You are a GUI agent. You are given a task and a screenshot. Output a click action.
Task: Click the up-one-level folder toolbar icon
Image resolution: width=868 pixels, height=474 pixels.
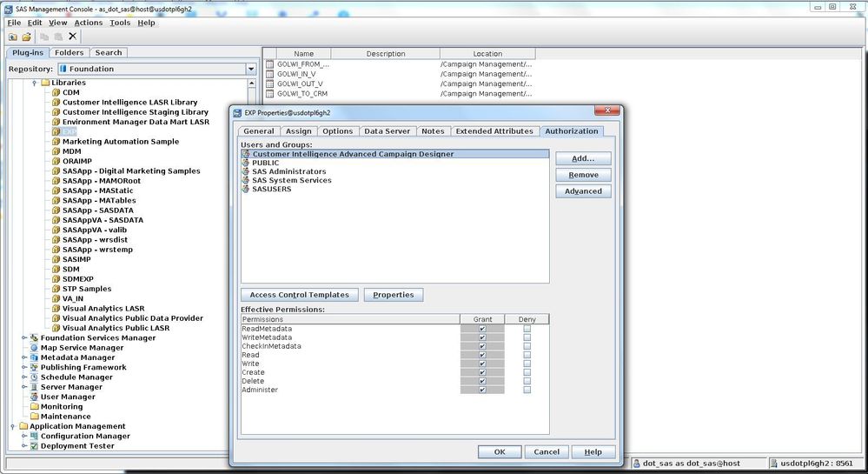pos(13,37)
